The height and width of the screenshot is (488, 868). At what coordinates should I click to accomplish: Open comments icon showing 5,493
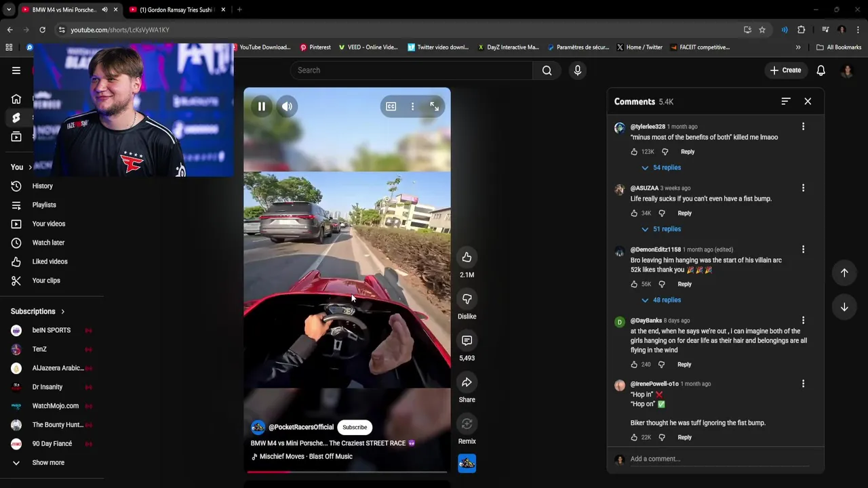[x=467, y=341]
